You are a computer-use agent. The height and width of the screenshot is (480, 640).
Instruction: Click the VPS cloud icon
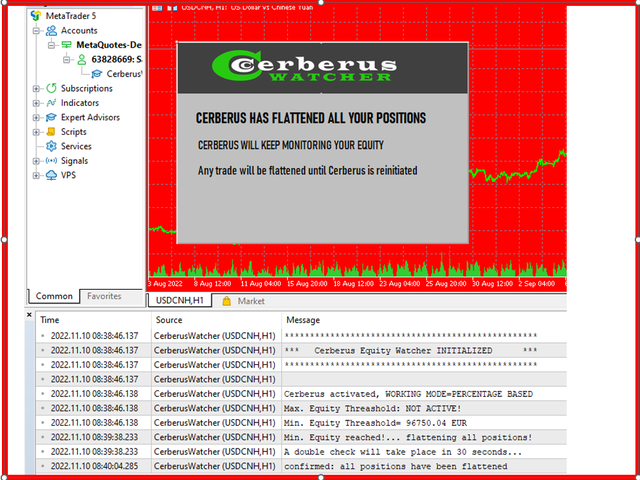coord(51,175)
